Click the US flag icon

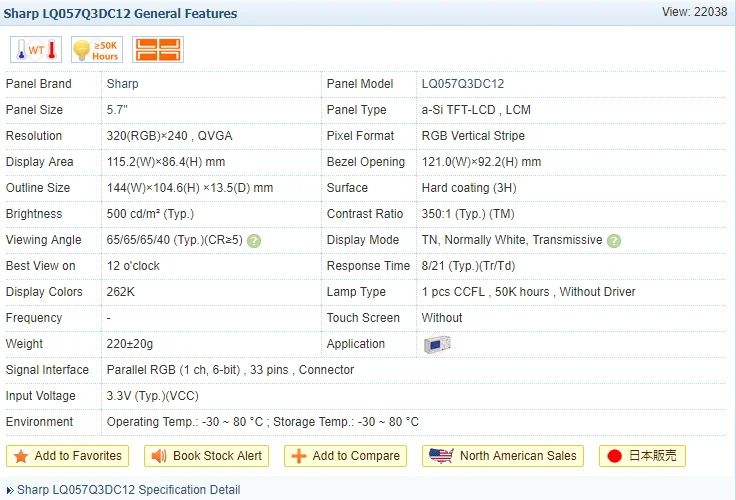tap(441, 456)
